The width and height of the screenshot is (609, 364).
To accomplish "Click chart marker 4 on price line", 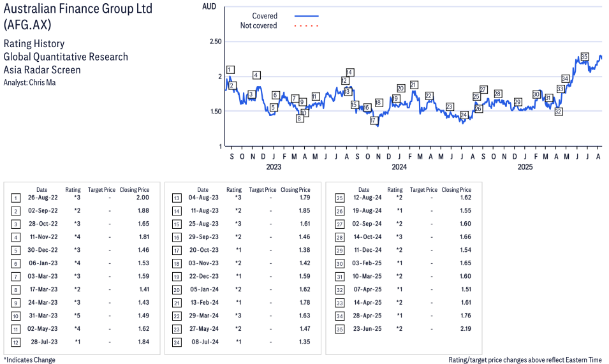I will (256, 75).
